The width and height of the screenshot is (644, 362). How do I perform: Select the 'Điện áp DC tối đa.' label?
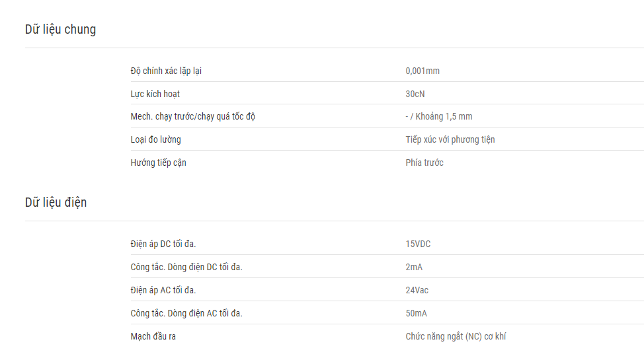[163, 244]
